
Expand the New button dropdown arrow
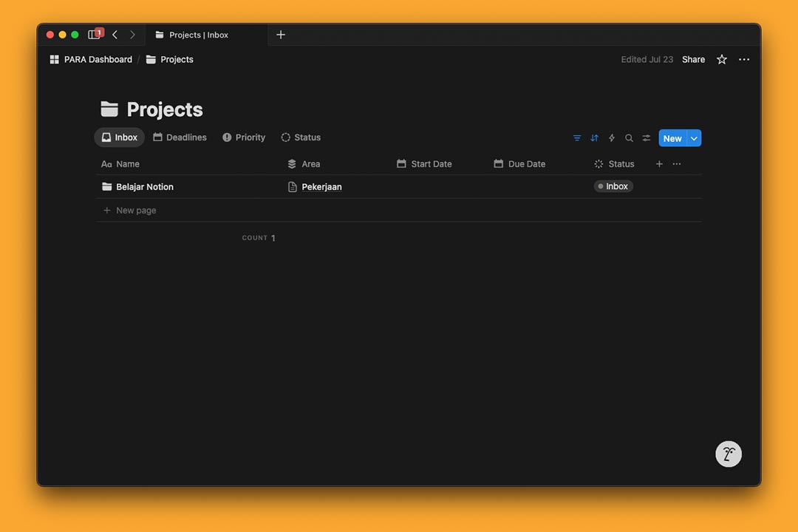(694, 138)
